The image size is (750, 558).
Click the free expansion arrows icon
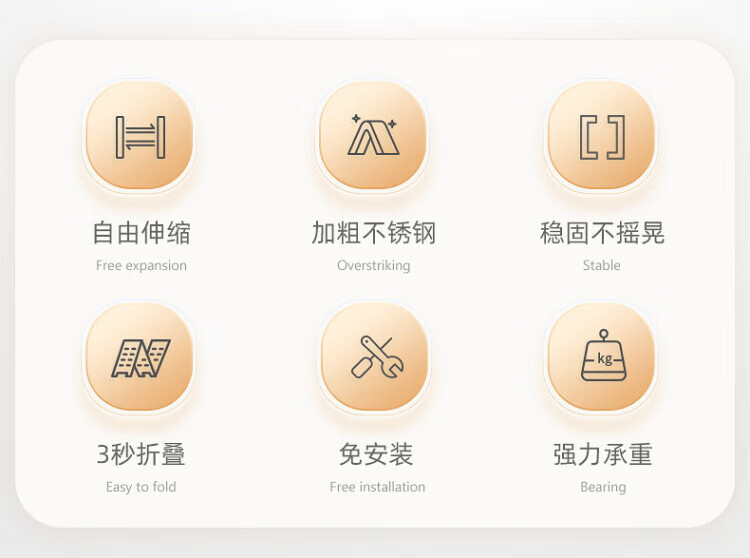coord(140,137)
